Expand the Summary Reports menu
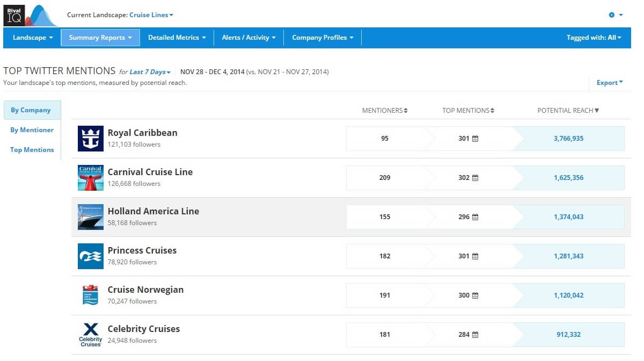 point(100,38)
